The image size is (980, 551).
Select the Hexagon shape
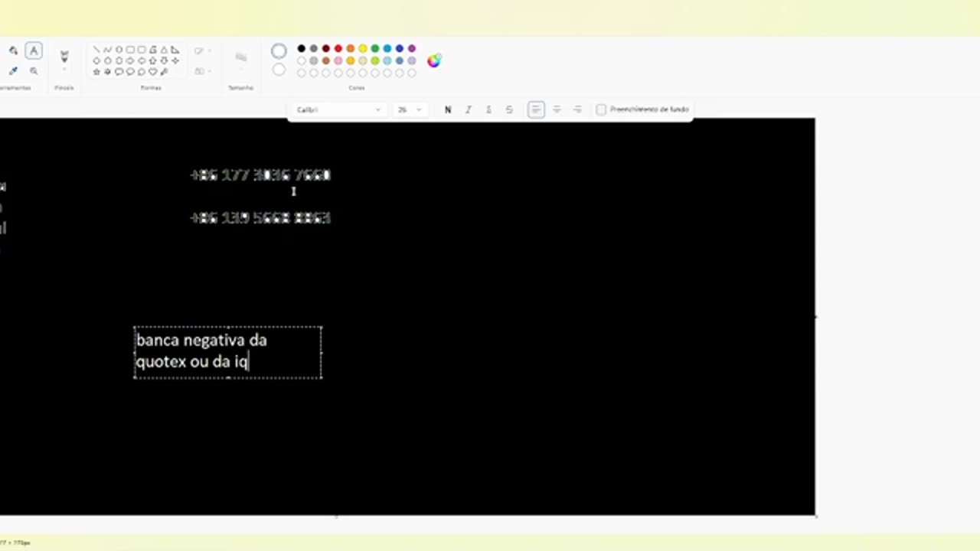(119, 60)
